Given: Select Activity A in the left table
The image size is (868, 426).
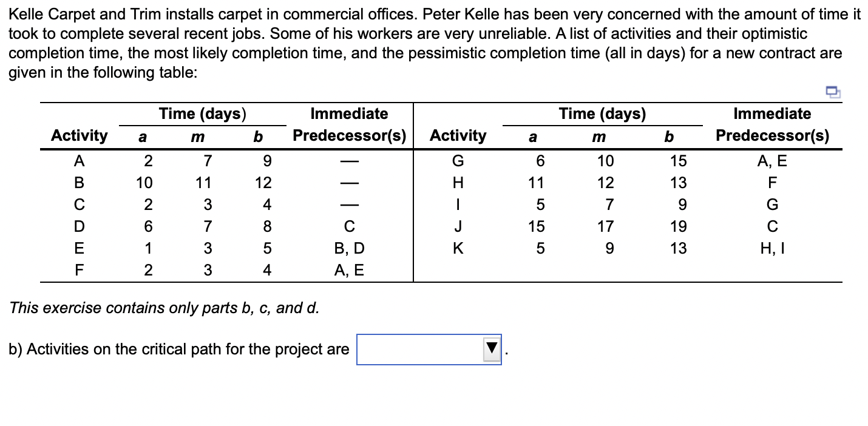Looking at the screenshot, I should pos(79,160).
